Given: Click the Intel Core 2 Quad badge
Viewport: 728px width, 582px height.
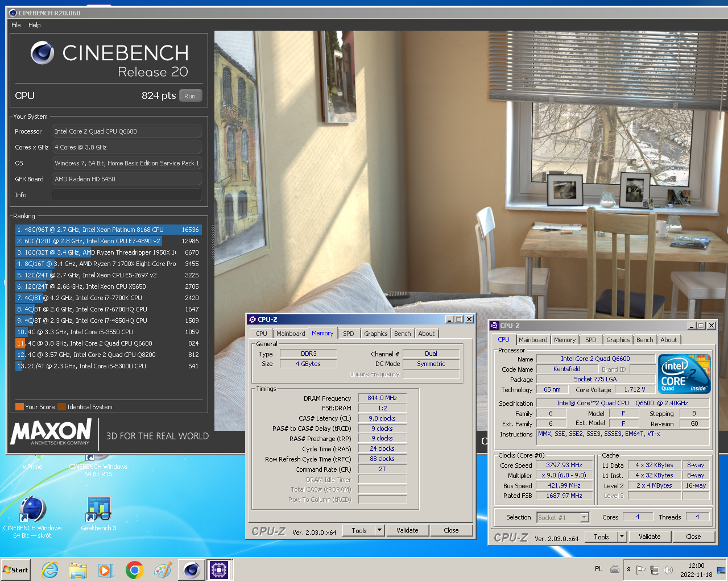Looking at the screenshot, I should 684,373.
